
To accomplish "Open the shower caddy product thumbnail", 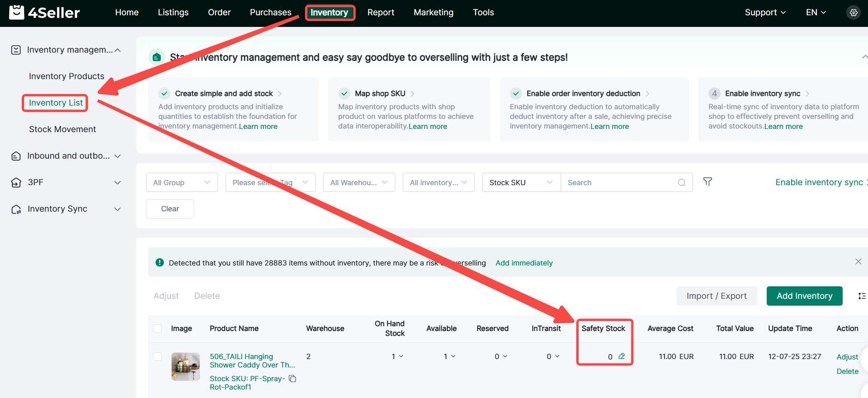I will (185, 366).
